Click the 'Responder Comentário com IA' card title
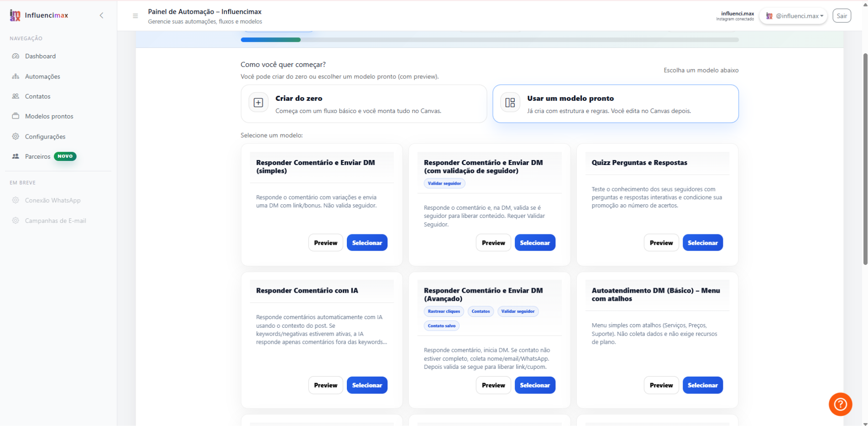The width and height of the screenshot is (868, 429). point(307,290)
